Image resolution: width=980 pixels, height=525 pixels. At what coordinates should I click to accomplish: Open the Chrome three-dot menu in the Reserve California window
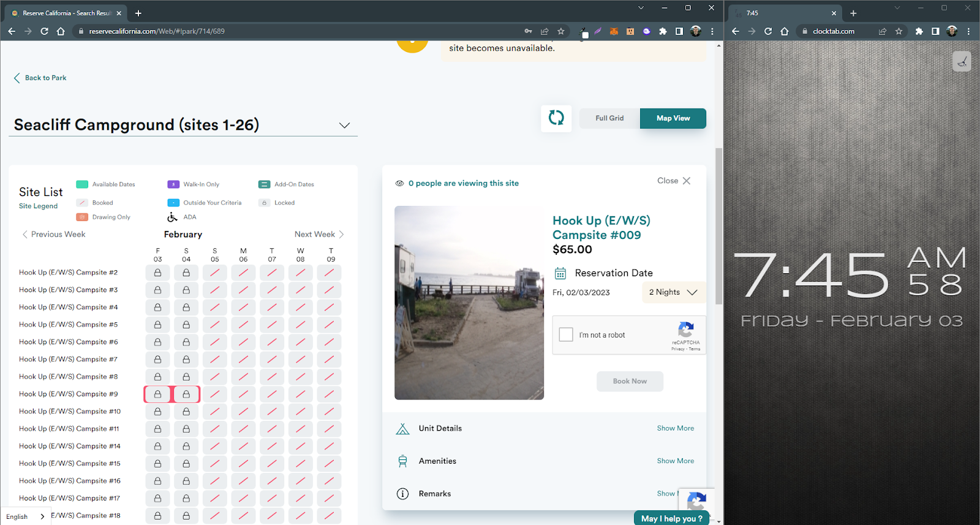712,31
